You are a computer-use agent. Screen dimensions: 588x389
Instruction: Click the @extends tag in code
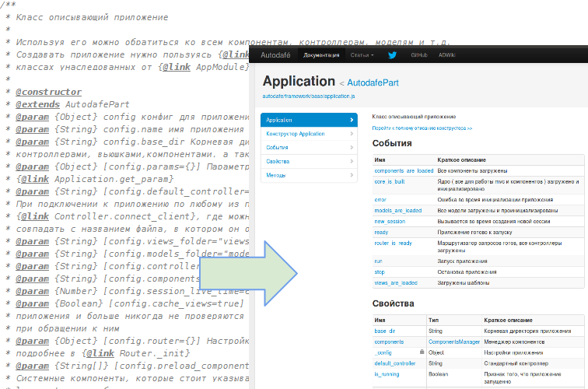point(37,105)
